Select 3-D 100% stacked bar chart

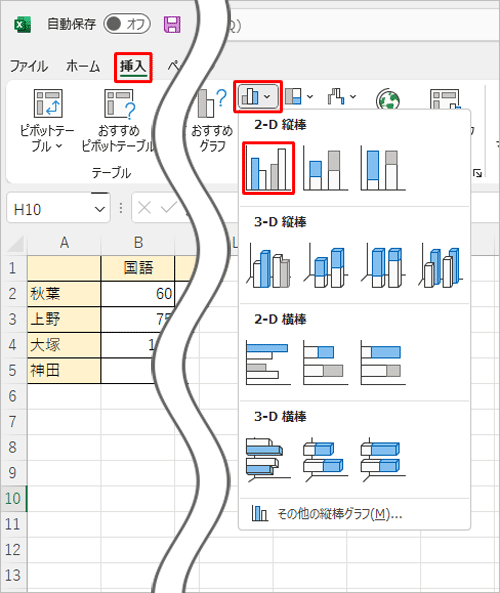coord(383,460)
